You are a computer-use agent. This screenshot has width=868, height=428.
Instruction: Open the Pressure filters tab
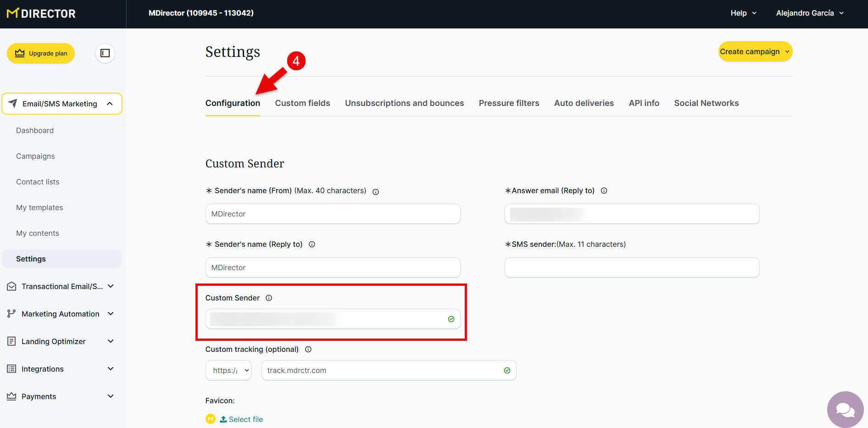tap(509, 103)
